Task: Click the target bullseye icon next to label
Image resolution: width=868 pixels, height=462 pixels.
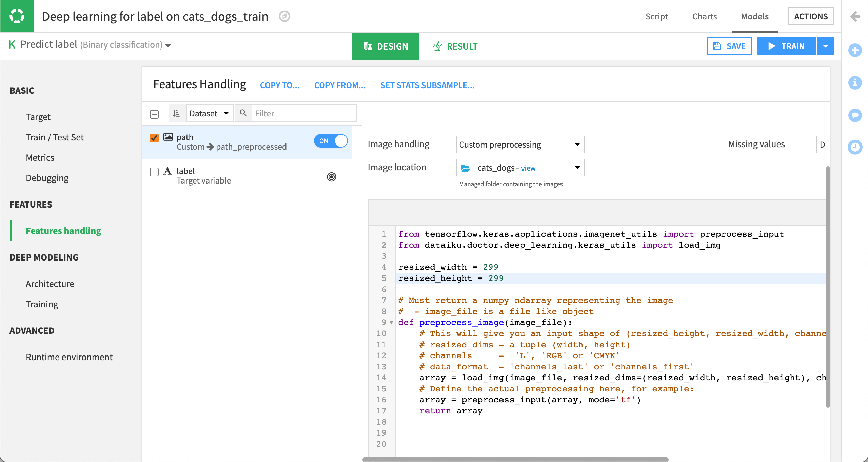Action: click(x=331, y=177)
